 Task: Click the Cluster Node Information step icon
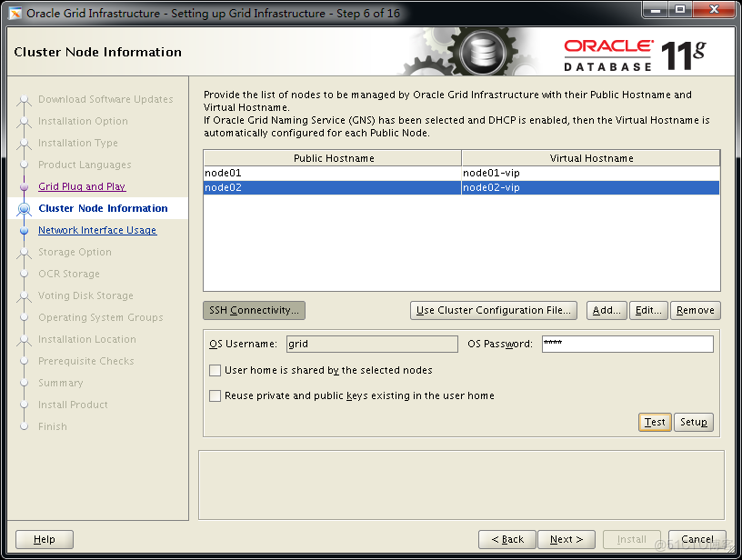pyautogui.click(x=25, y=208)
